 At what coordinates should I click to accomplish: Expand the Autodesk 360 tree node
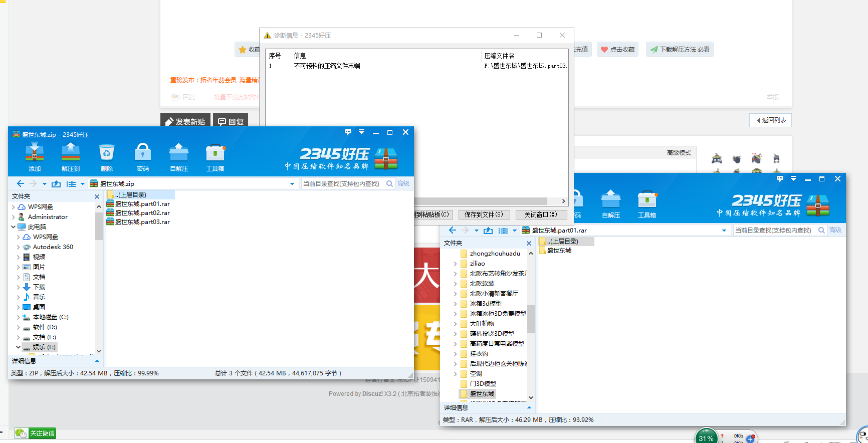(19, 247)
